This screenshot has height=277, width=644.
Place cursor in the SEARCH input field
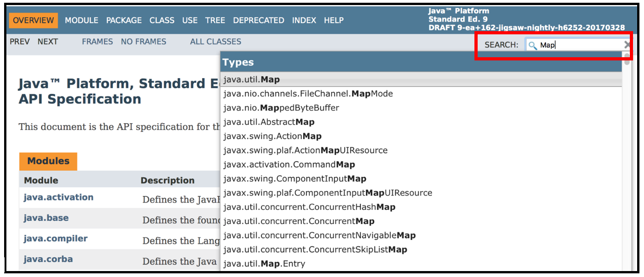tap(576, 44)
